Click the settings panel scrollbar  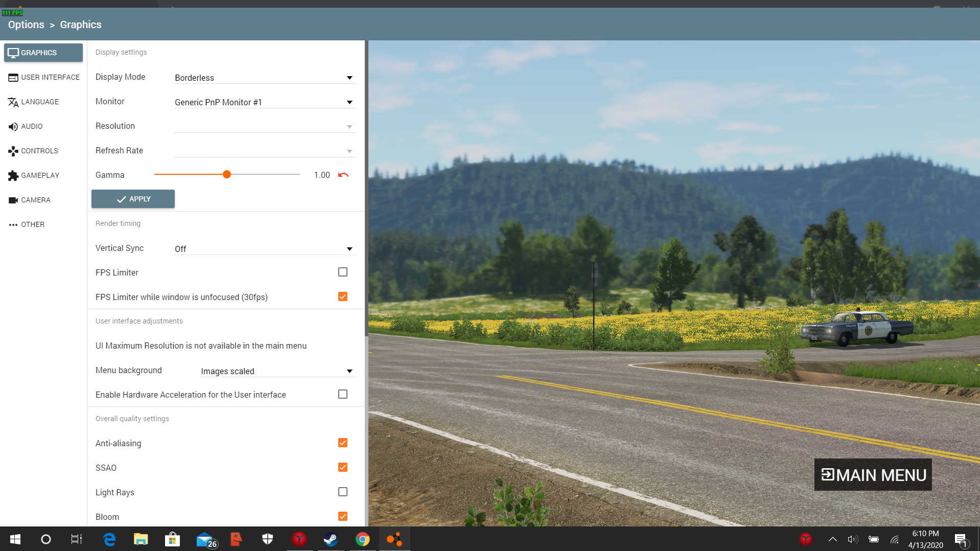point(366,188)
